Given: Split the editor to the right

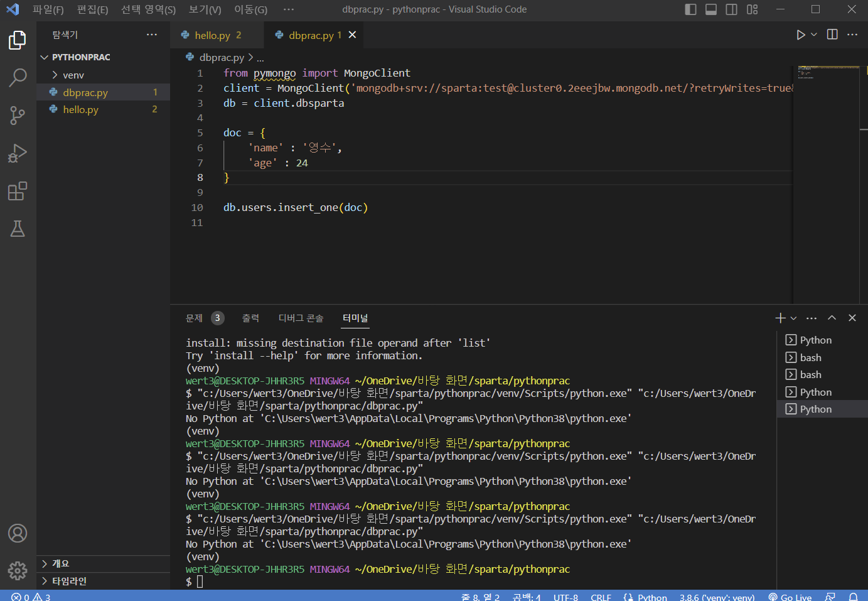Looking at the screenshot, I should pos(832,35).
